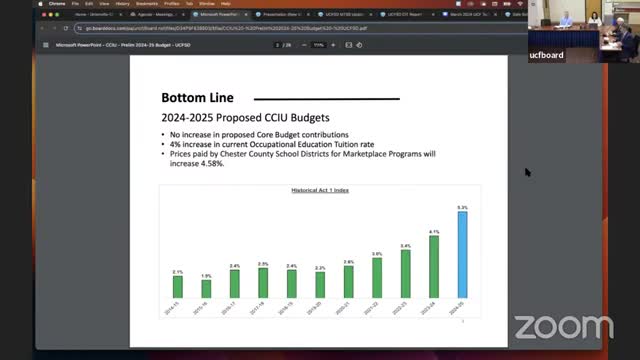
Task: Open the Tab menu
Action: tap(189, 4)
